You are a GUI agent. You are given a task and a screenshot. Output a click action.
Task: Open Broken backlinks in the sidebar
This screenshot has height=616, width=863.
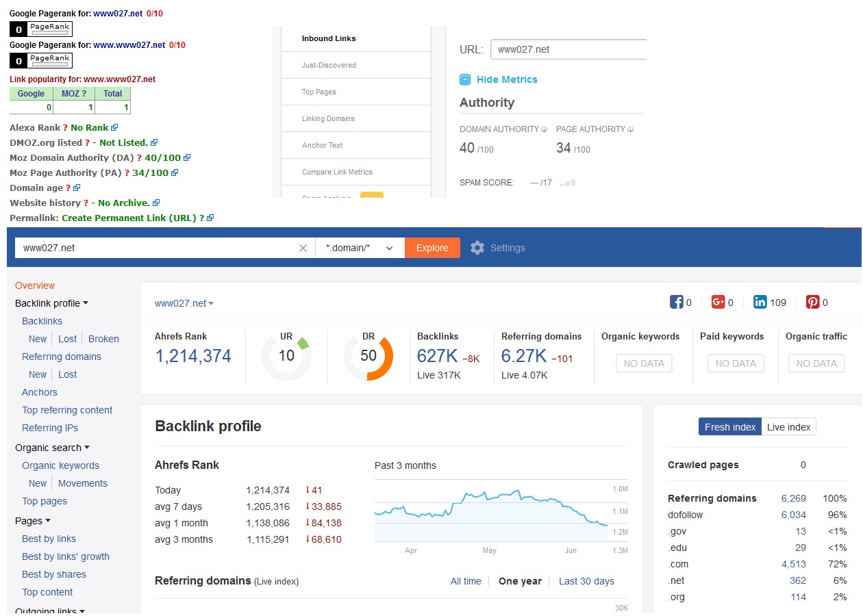point(103,339)
